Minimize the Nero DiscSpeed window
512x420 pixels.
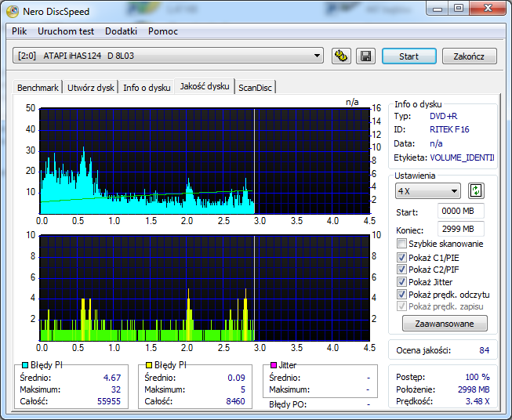(x=438, y=9)
